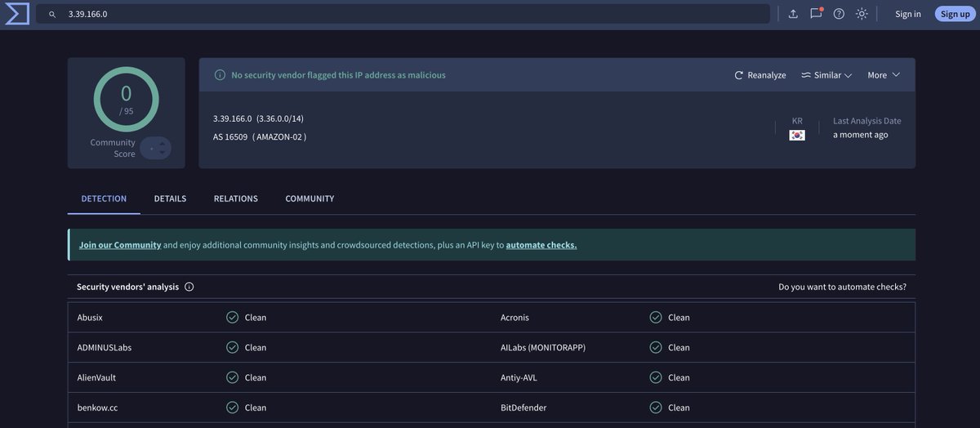This screenshot has height=428, width=980.
Task: Open the Join our Community link
Action: click(120, 245)
